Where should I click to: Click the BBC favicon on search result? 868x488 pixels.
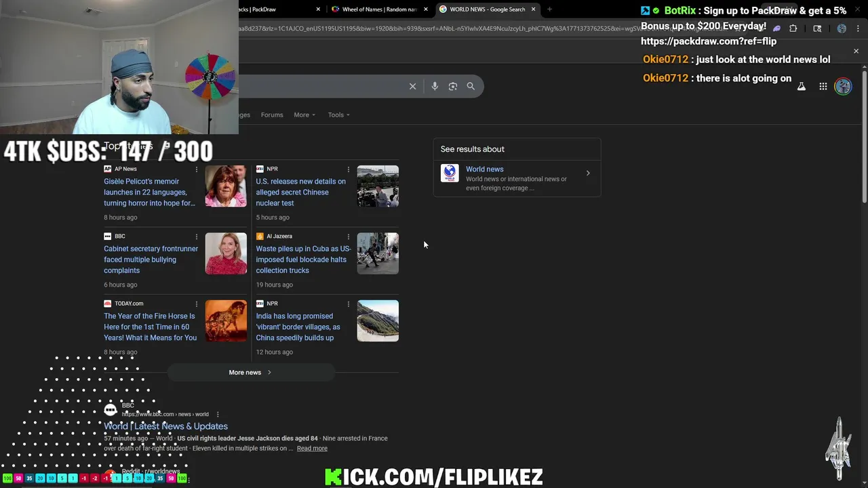pyautogui.click(x=111, y=409)
